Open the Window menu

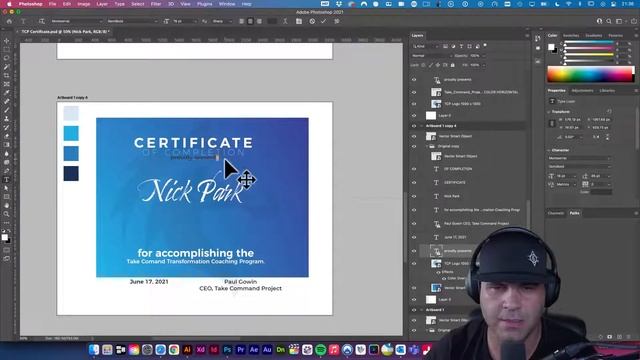pyautogui.click(x=227, y=4)
